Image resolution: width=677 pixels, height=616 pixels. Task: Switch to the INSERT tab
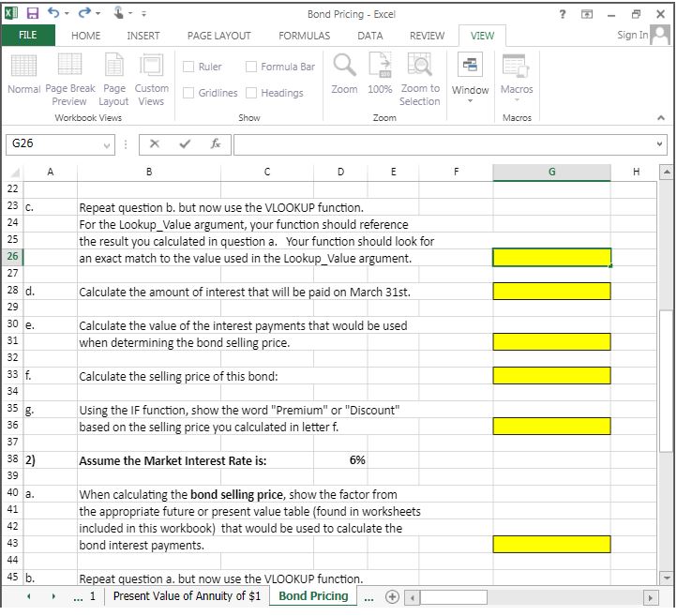[143, 36]
